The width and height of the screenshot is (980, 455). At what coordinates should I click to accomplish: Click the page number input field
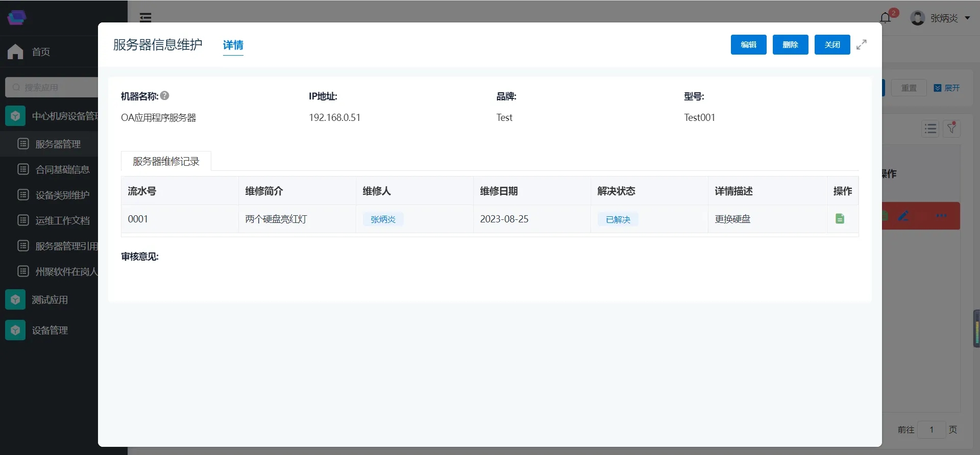point(931,429)
